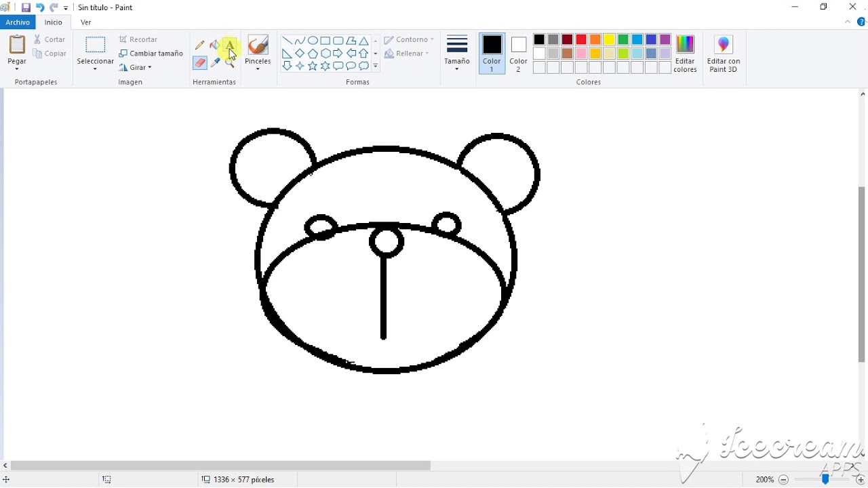Viewport: 868px width, 488px height.
Task: Choose the Pentagon shape
Action: (x=313, y=54)
